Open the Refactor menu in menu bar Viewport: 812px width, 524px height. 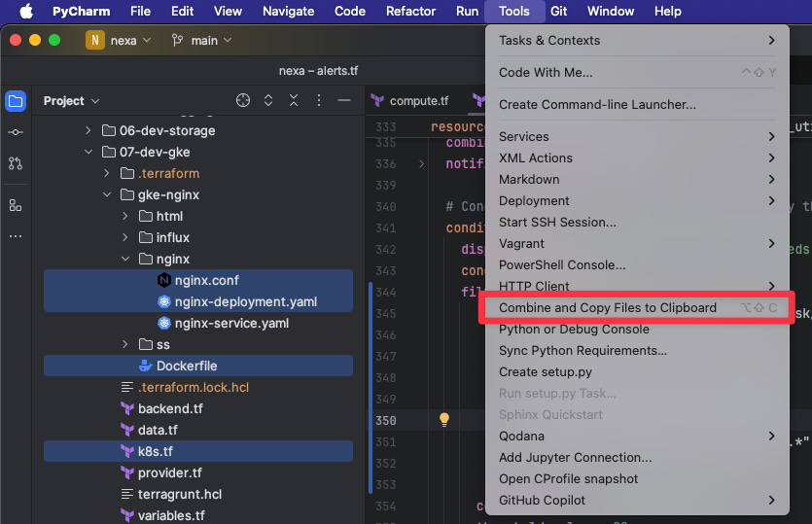(x=410, y=11)
